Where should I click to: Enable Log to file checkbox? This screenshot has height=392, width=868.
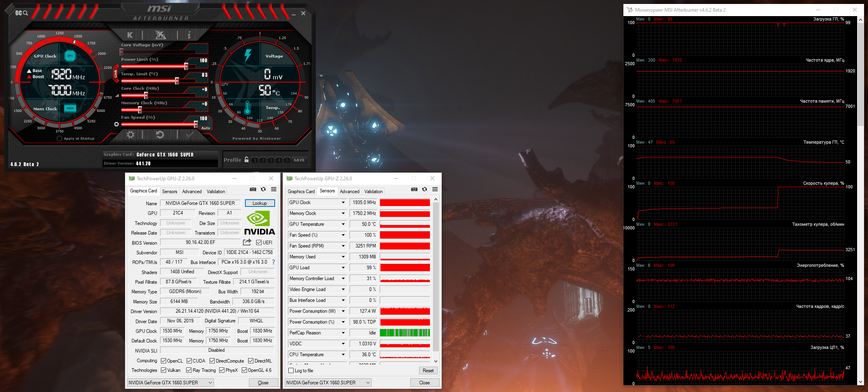pos(291,371)
